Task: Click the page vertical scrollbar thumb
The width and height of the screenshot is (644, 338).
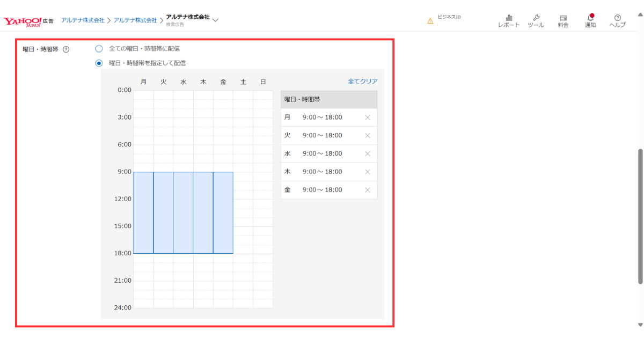Action: tap(640, 216)
